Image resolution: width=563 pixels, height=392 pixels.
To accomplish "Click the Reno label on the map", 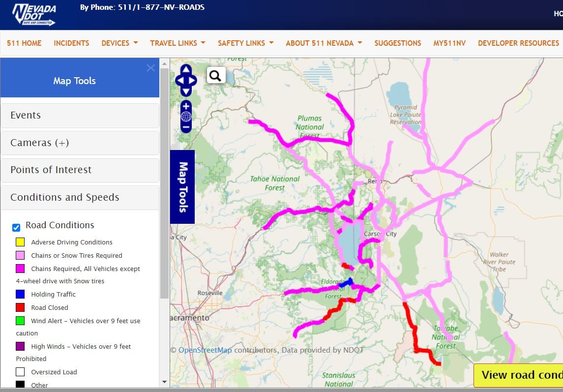I will click(375, 181).
